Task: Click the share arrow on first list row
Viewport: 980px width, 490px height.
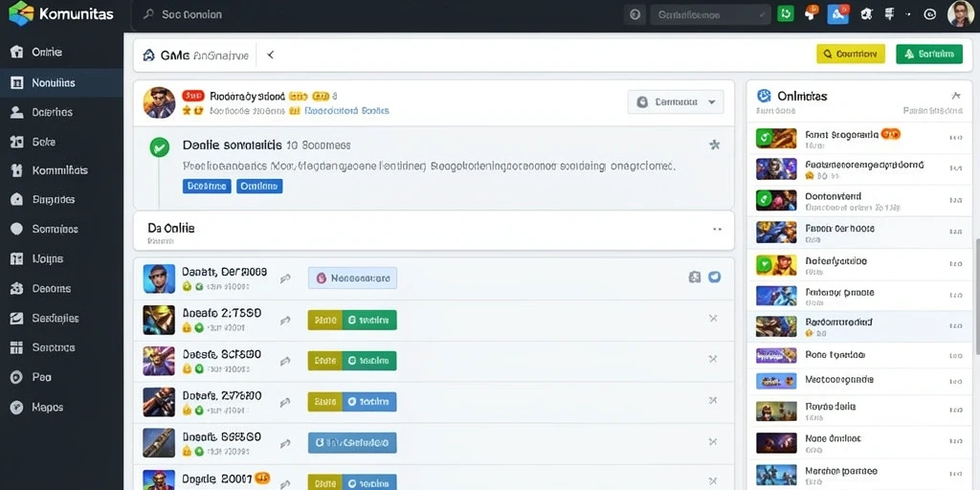Action: [285, 278]
